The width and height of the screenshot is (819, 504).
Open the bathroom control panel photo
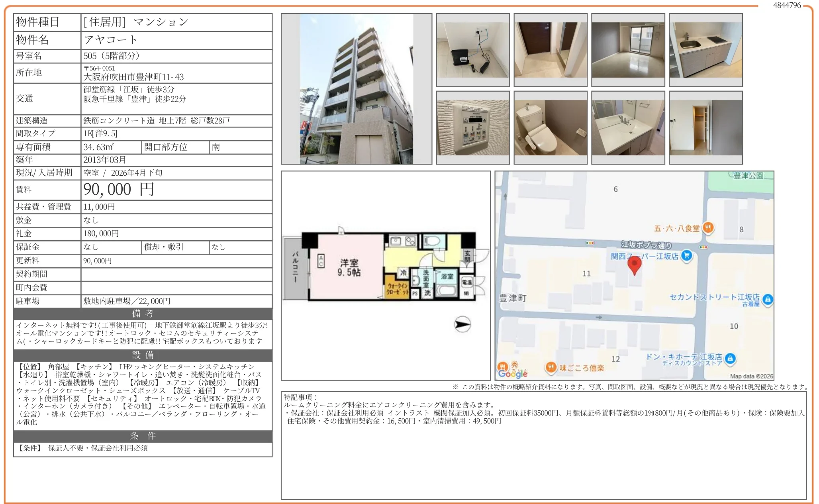473,127
